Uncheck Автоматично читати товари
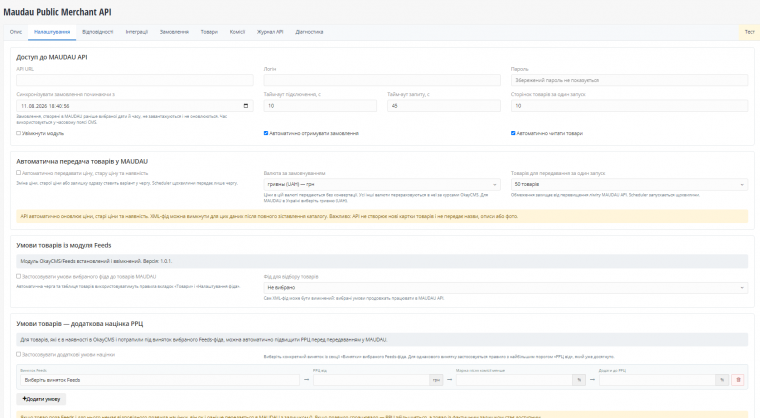The image size is (760, 418). tap(513, 133)
